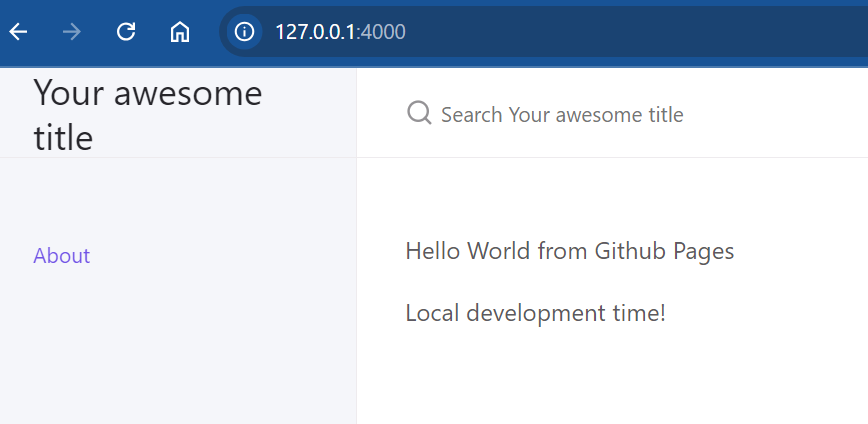
Task: Reload the page with the refresh icon
Action: [x=126, y=32]
